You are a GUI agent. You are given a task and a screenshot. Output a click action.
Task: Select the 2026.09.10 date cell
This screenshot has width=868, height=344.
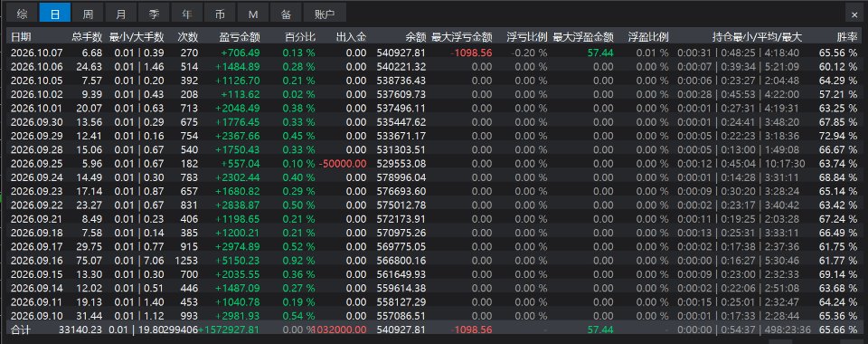click(36, 316)
